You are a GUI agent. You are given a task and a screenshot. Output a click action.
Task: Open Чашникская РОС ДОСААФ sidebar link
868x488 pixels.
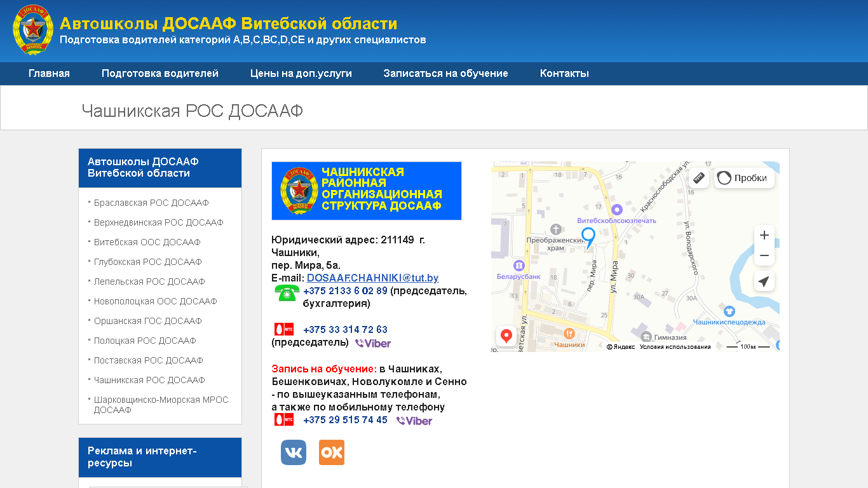pyautogui.click(x=149, y=381)
